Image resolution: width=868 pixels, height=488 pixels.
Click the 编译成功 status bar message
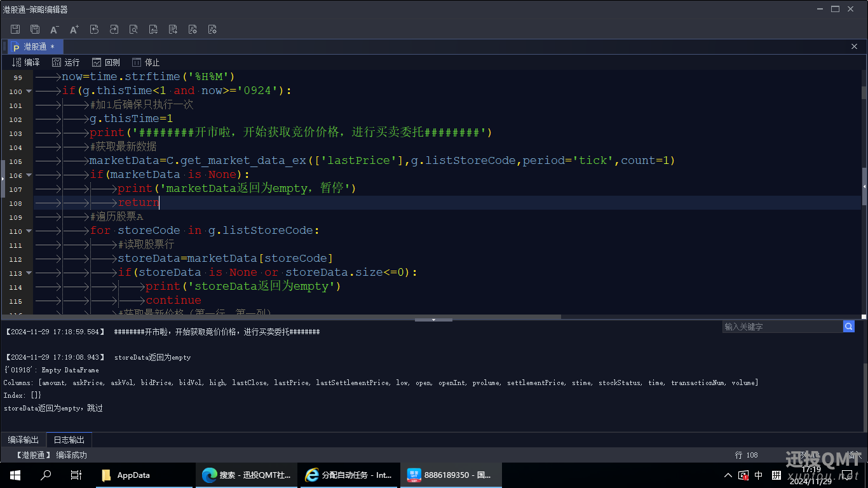tap(71, 455)
